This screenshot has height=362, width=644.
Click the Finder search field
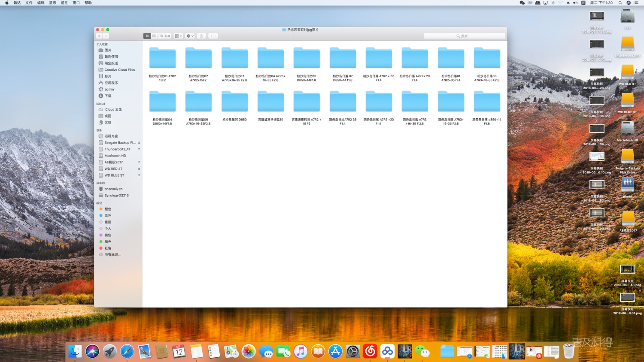(x=464, y=36)
